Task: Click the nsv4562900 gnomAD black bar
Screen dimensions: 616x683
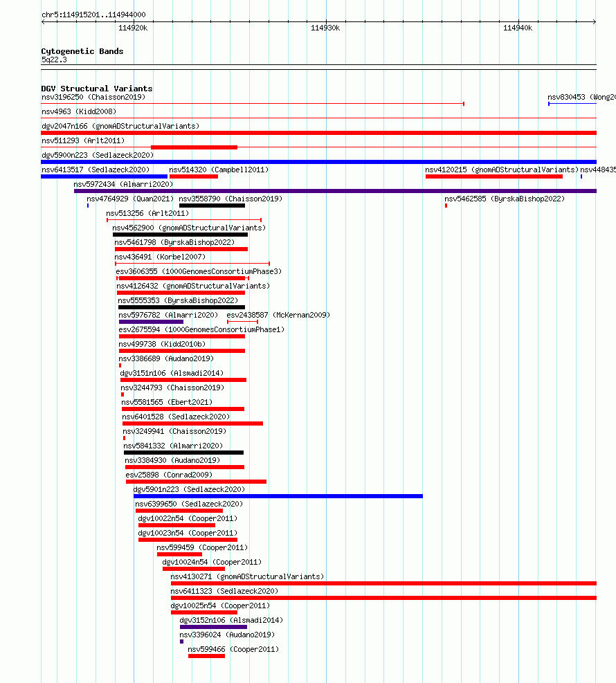Action: tap(181, 235)
